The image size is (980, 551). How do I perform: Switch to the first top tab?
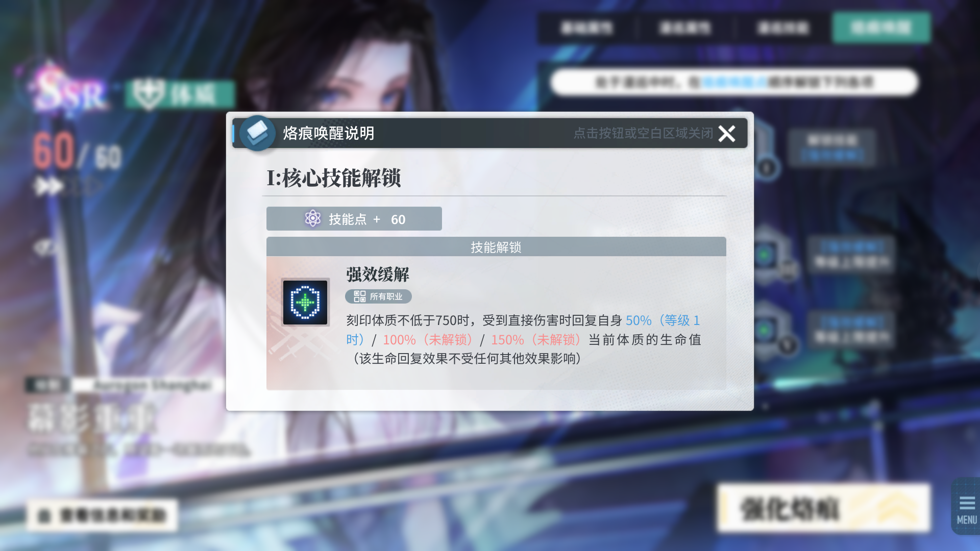(586, 28)
